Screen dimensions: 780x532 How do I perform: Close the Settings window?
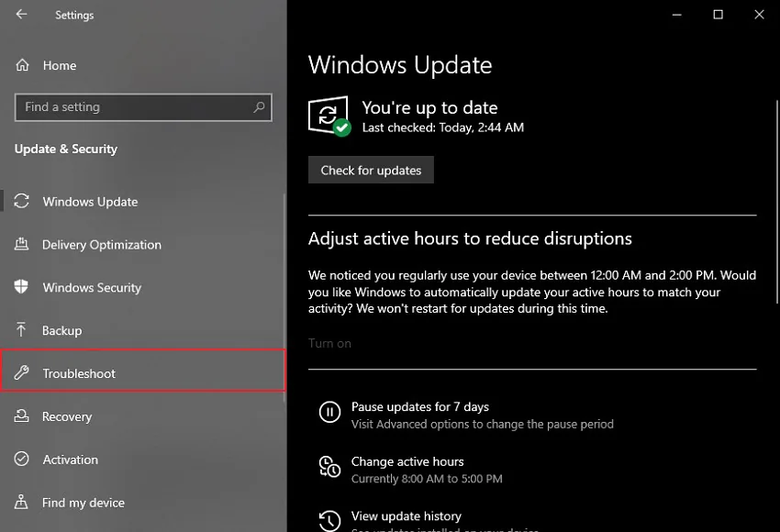pyautogui.click(x=759, y=15)
